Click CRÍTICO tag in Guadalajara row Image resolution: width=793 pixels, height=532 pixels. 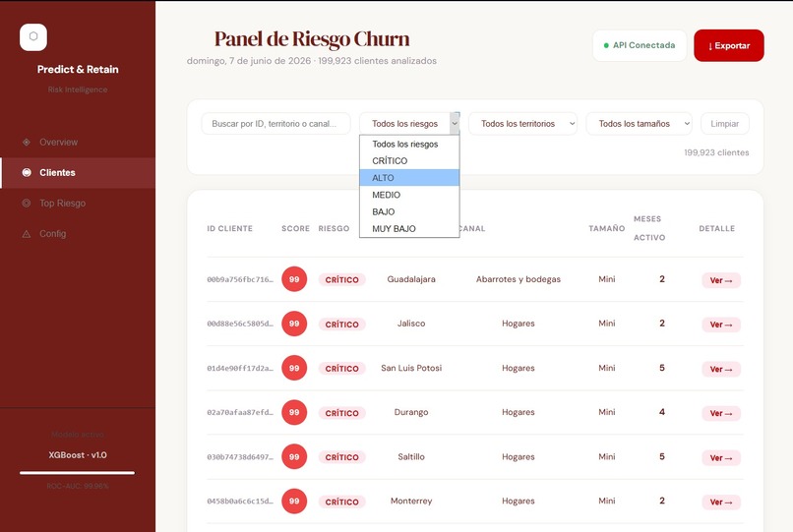click(x=341, y=279)
